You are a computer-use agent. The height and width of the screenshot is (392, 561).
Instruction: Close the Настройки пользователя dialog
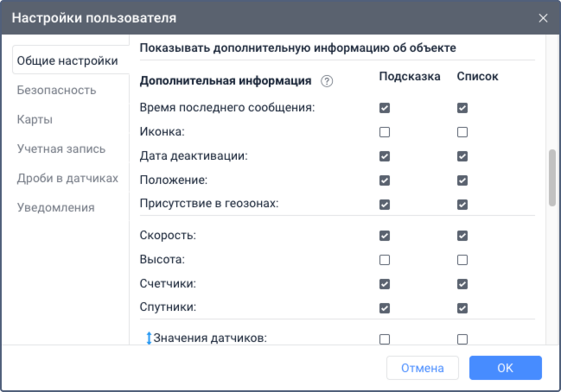pos(543,17)
